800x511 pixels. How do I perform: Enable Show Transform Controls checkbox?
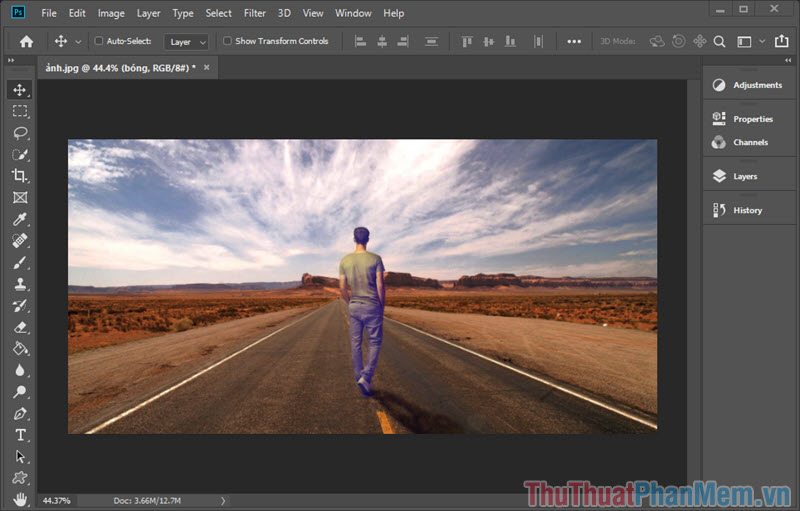tap(228, 41)
